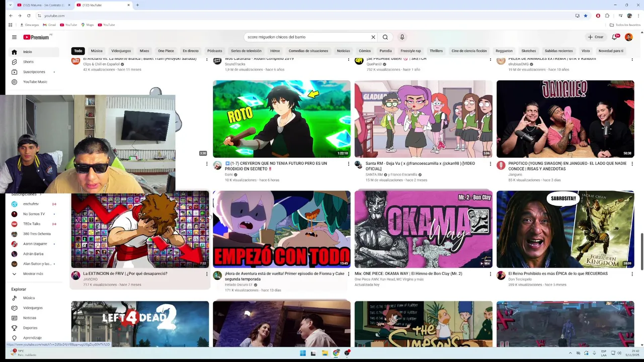
Task: Open Chrome from the taskbar
Action: pos(336,353)
